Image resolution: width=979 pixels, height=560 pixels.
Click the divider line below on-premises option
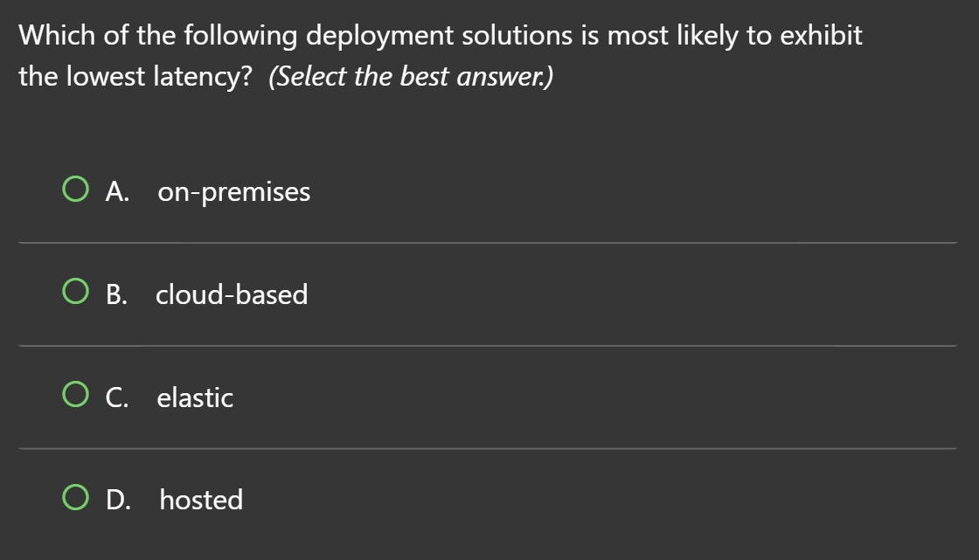point(488,243)
